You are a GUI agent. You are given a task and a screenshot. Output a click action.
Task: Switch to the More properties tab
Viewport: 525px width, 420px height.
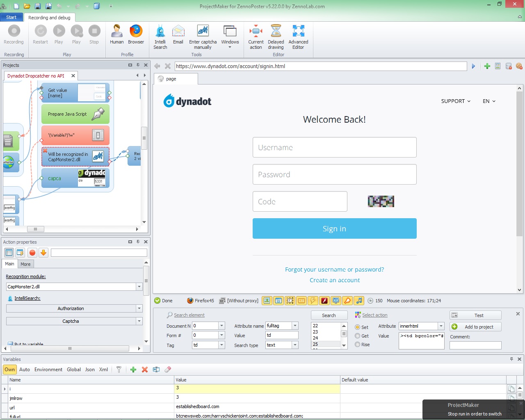25,264
